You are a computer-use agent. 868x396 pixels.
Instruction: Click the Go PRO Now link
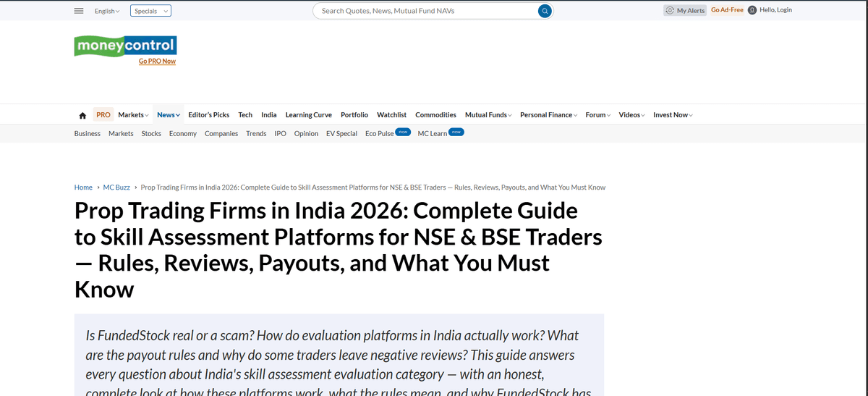point(157,62)
